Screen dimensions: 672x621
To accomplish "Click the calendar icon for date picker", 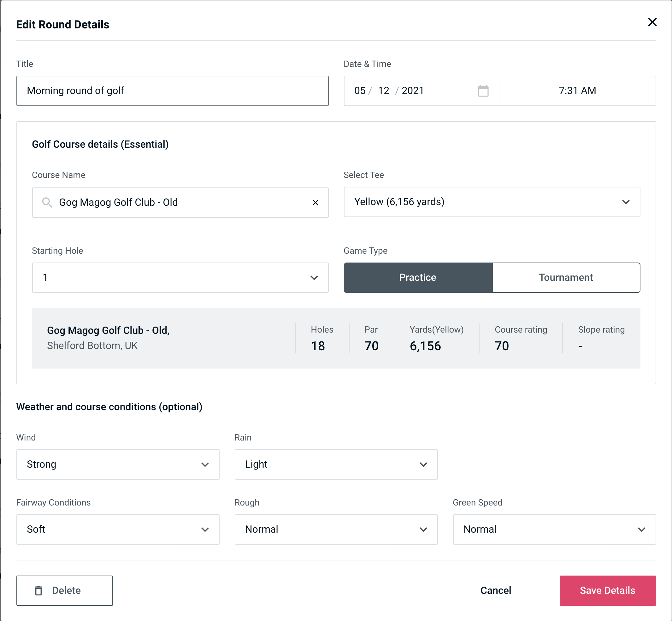I will click(483, 91).
